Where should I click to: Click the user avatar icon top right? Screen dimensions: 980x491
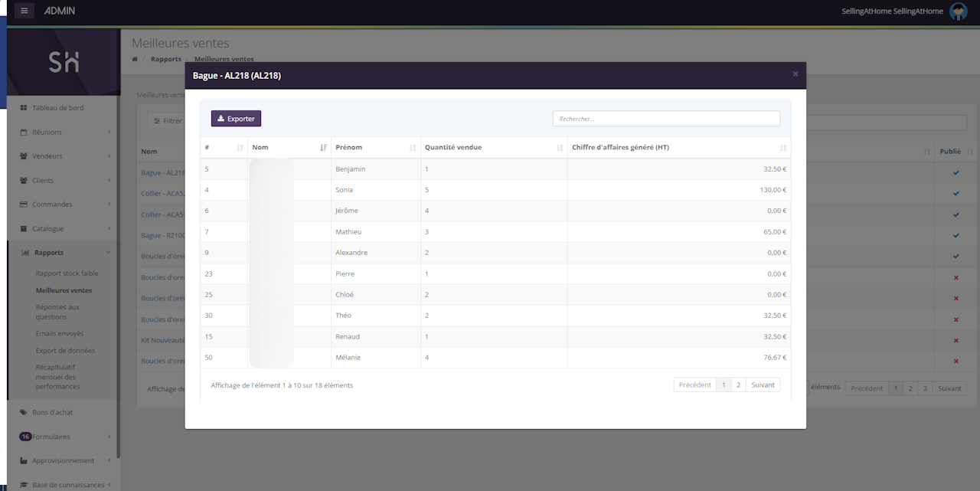pos(958,11)
